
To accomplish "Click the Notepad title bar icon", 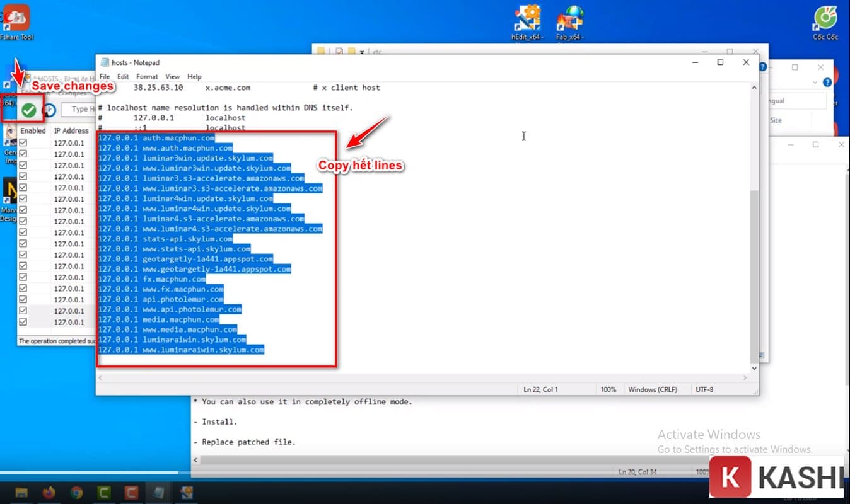I will click(x=104, y=62).
